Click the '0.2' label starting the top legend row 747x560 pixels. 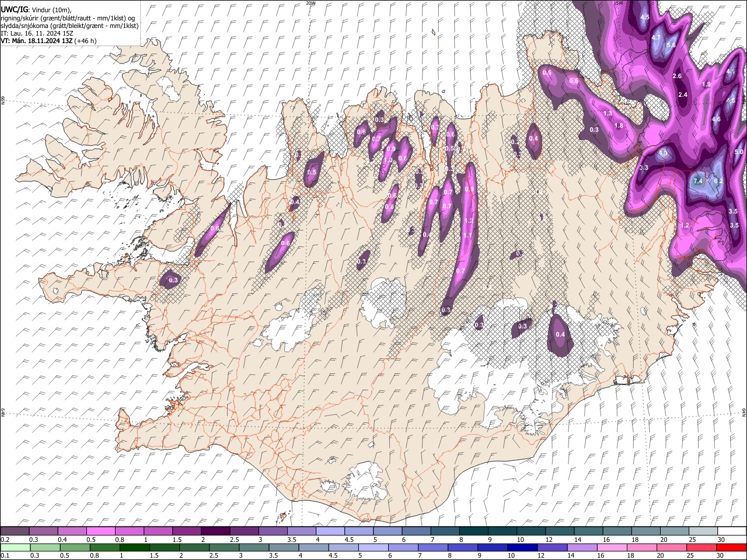click(5, 540)
